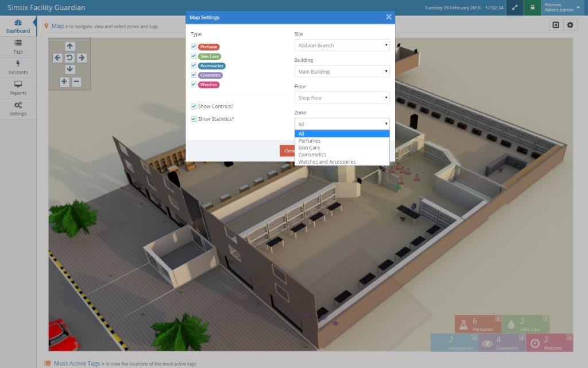Reset map rotation using the circular arrow icon
This screenshot has height=368, width=588.
[x=70, y=57]
